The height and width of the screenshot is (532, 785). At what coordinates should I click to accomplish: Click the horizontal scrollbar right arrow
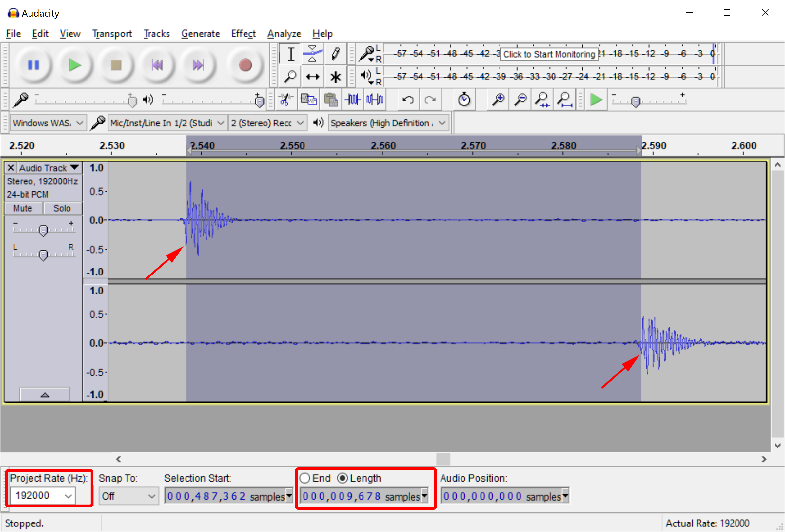point(764,459)
